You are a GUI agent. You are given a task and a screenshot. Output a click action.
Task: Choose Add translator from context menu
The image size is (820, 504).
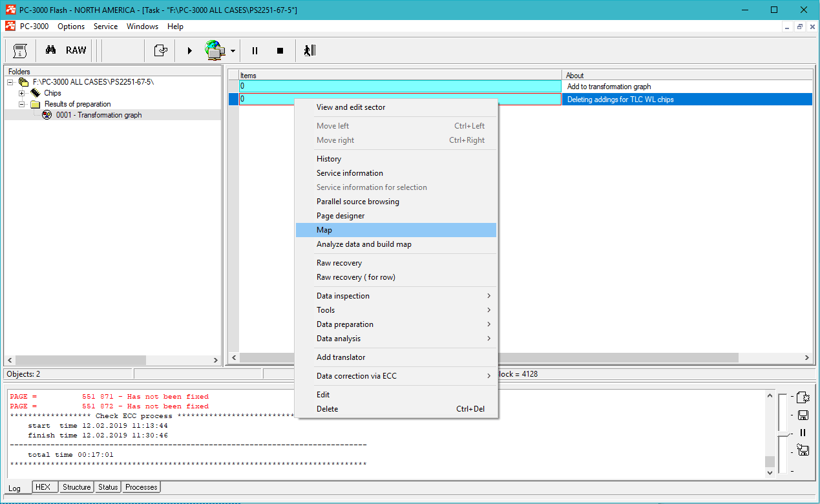pos(396,357)
